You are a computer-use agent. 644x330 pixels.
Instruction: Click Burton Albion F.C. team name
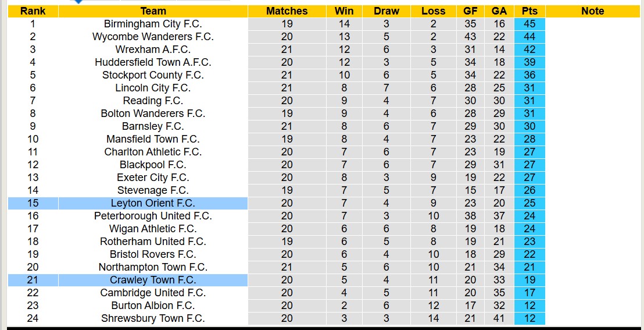(153, 306)
